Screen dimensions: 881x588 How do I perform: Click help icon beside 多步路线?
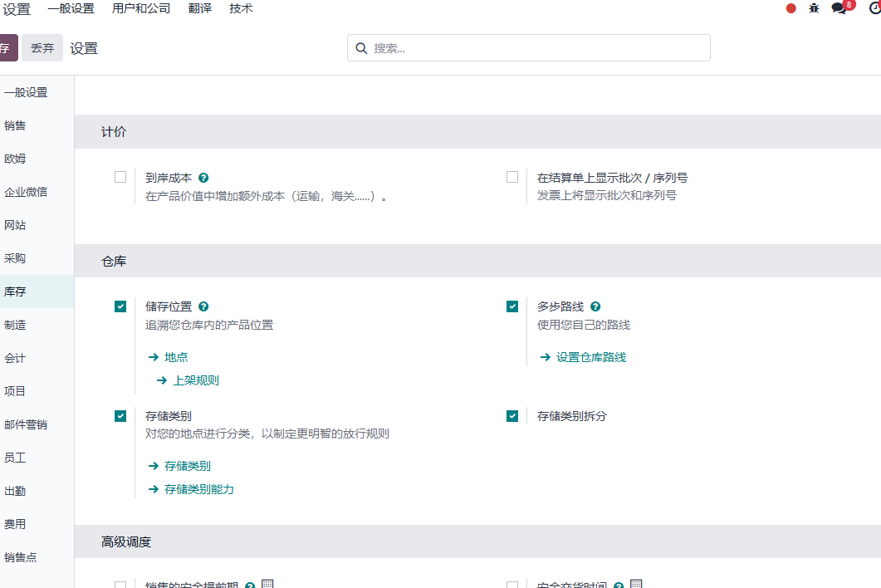pos(595,306)
